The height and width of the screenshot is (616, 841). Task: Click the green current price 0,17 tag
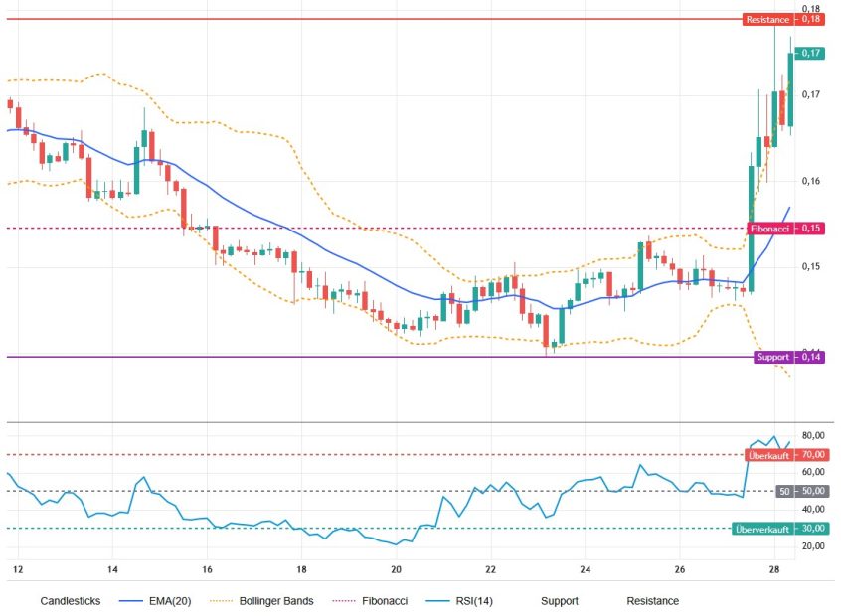(x=810, y=53)
